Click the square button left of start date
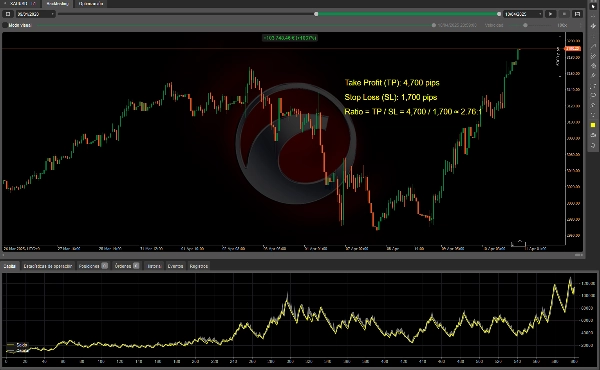 pyautogui.click(x=8, y=14)
